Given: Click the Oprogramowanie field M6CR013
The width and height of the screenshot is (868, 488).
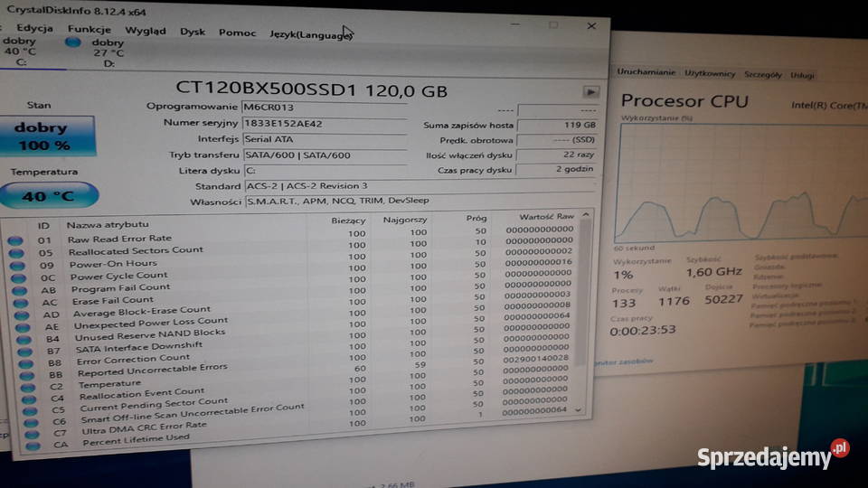Looking at the screenshot, I should point(325,108).
